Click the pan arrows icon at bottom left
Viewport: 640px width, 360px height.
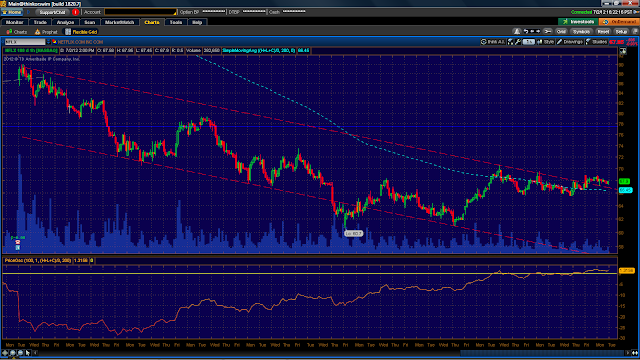pyautogui.click(x=5, y=353)
